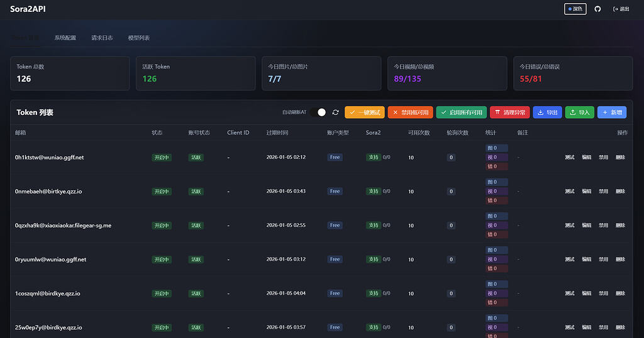Click expiry time 2026-01-05 02:12
Viewport: 644px width, 338px height.
(x=286, y=157)
